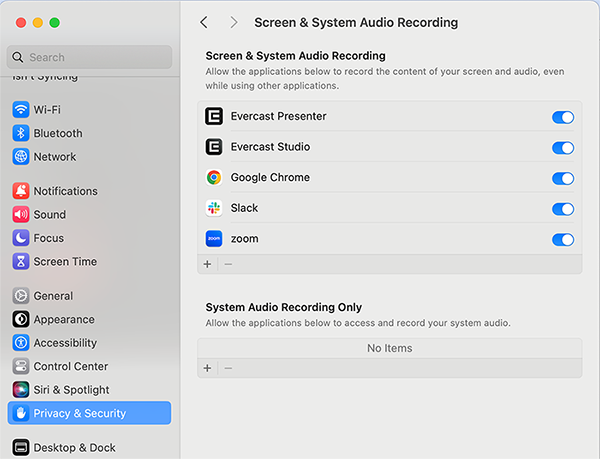The width and height of the screenshot is (600, 459).
Task: Click the No Items placeholder text
Action: pos(390,348)
